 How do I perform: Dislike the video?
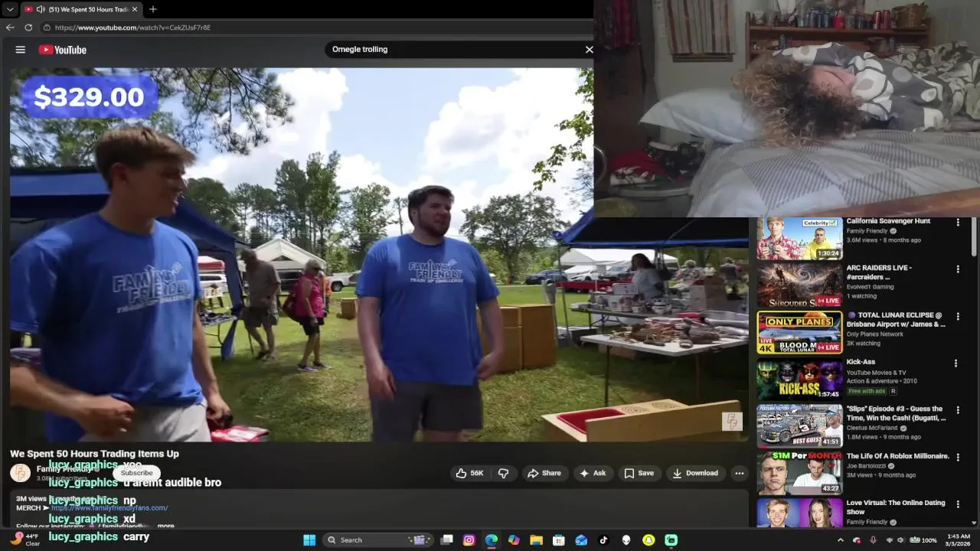tap(503, 473)
